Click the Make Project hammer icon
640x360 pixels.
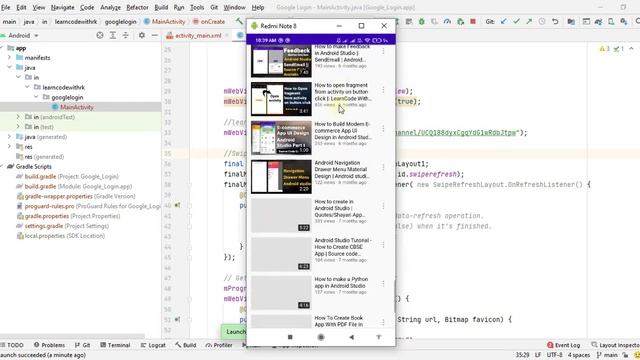(x=239, y=21)
